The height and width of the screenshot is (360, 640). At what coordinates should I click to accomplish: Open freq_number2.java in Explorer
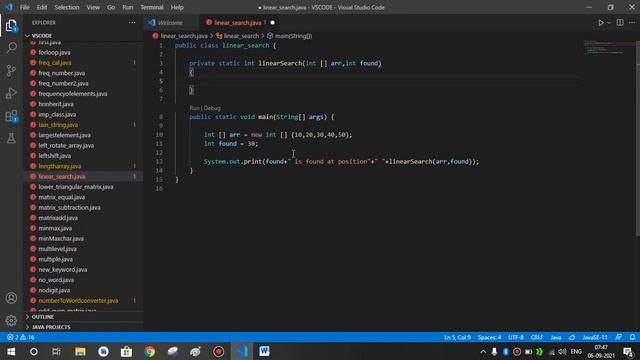tap(63, 83)
